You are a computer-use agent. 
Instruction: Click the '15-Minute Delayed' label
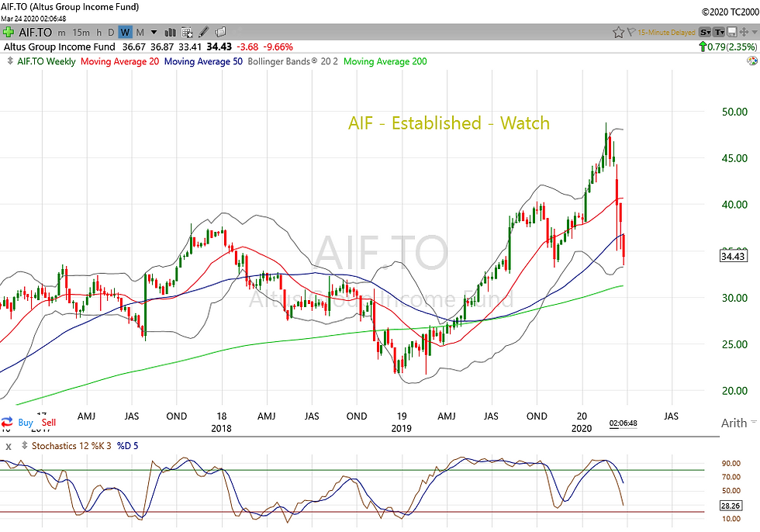[666, 33]
